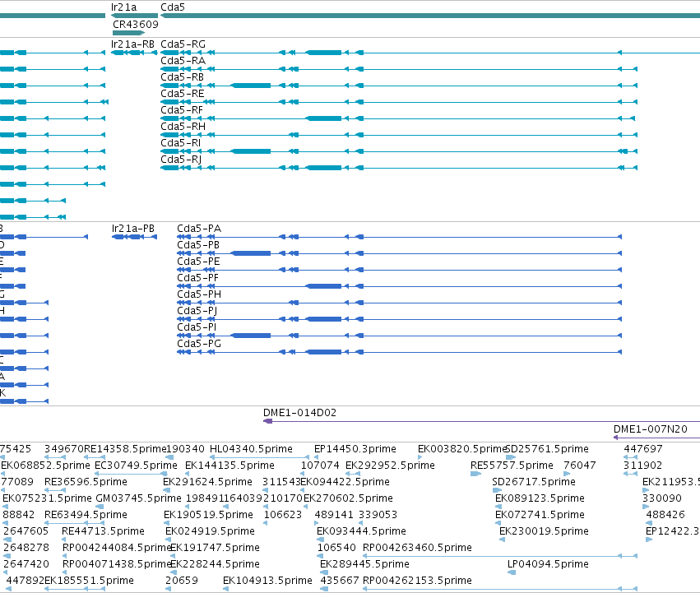Select the Cda5-PE protein track
The width and height of the screenshot is (700, 593).
[x=399, y=270]
